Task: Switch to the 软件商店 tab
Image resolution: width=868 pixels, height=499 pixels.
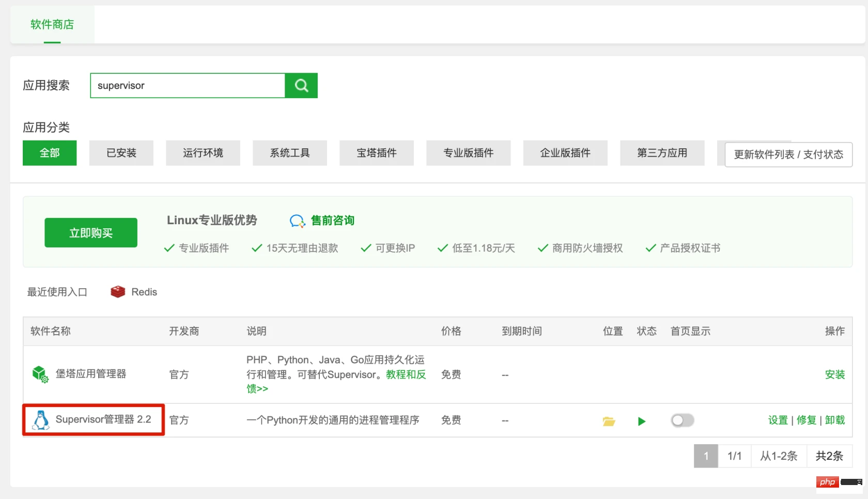Action: [52, 24]
